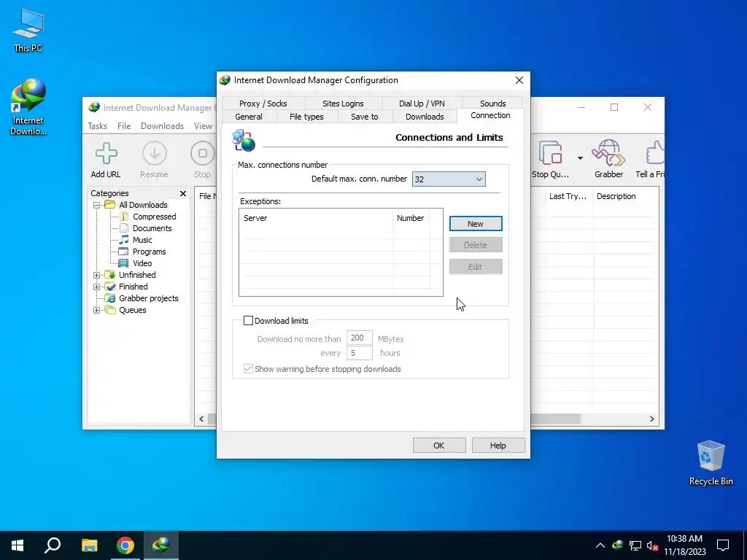The image size is (747, 560).
Task: Open the Downloads menu in IDM window
Action: pyautogui.click(x=162, y=126)
